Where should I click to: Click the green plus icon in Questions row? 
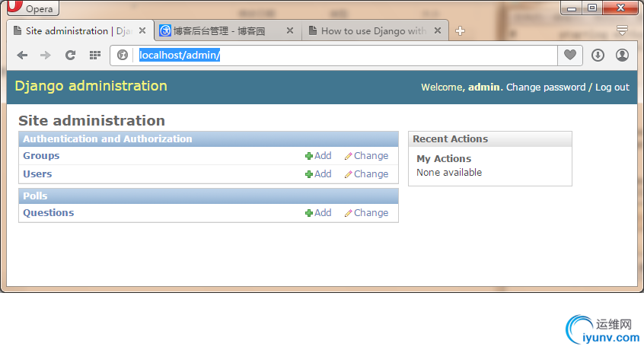(x=309, y=213)
